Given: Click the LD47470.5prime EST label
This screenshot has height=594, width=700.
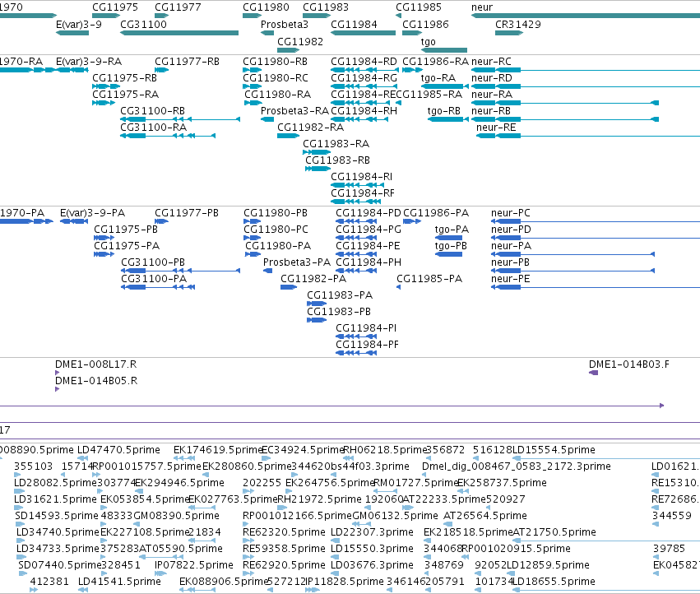Looking at the screenshot, I should click(x=118, y=450).
